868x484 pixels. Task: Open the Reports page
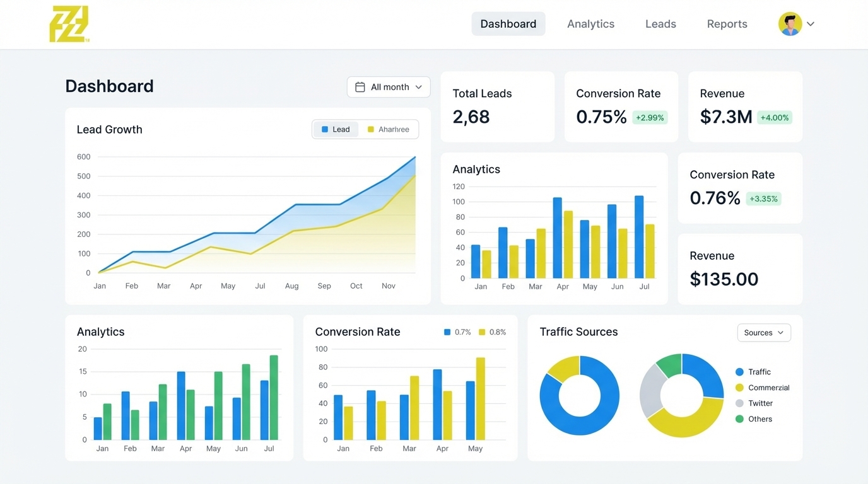coord(727,23)
